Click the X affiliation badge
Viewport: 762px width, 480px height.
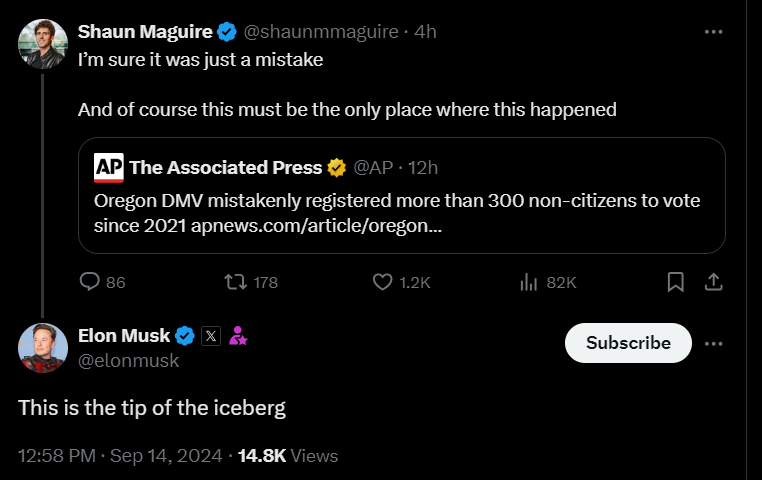211,336
